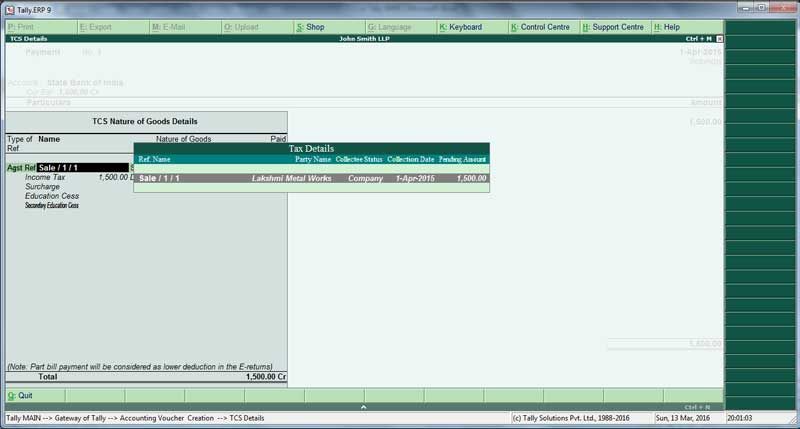Click the Tally Solutions copyright text

571,418
